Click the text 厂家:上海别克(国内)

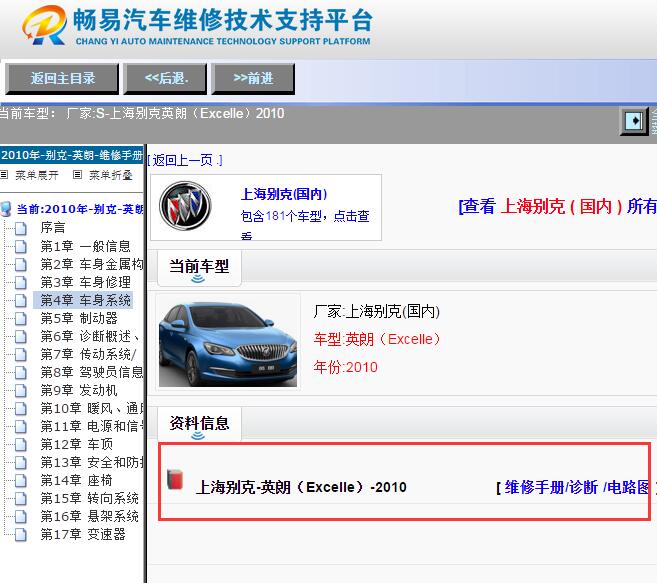[377, 311]
